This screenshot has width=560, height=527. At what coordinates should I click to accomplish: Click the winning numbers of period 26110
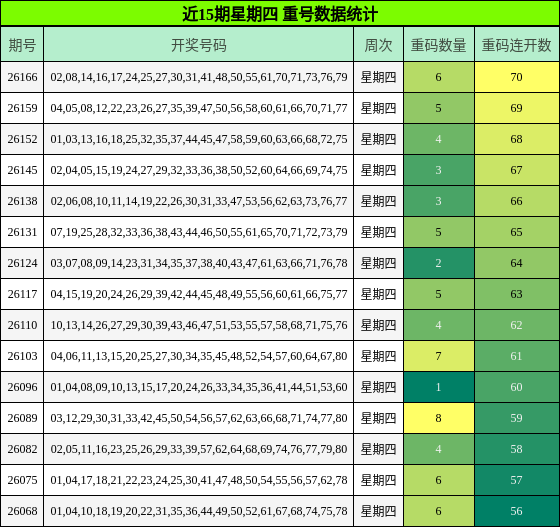[x=199, y=325]
